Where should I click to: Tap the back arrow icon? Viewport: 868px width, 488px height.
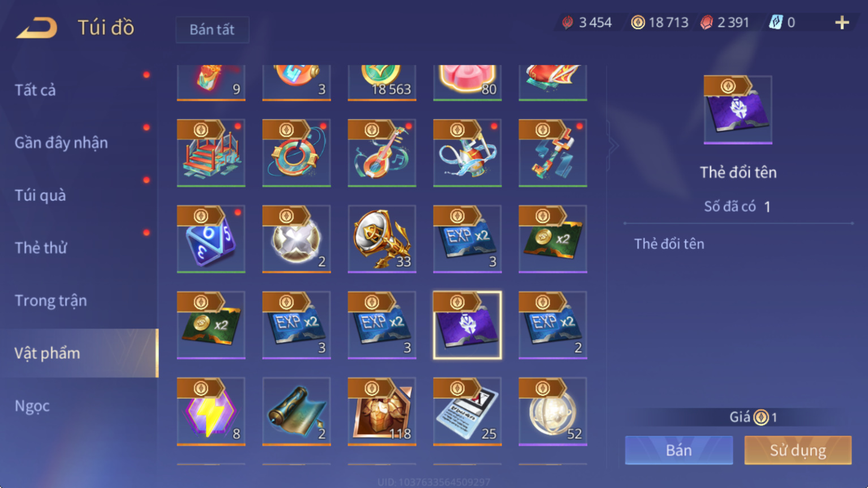click(x=37, y=28)
